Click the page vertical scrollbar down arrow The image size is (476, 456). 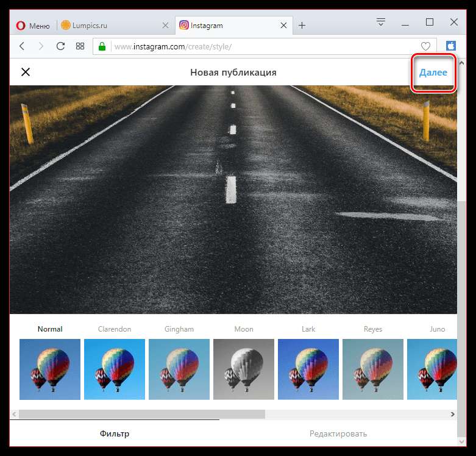pos(462,442)
